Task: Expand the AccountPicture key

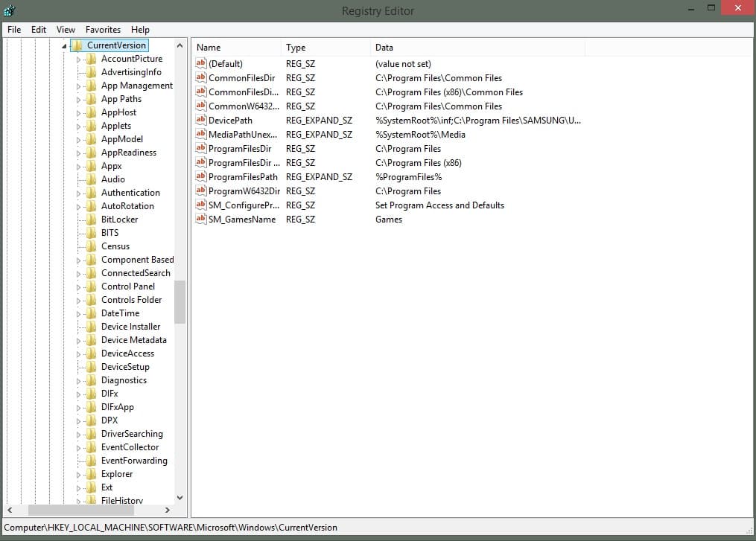Action: tap(78, 60)
